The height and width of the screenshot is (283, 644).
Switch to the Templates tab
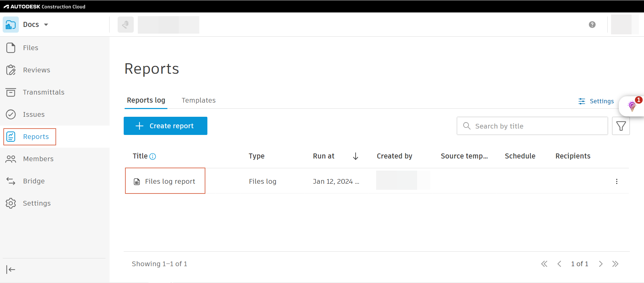click(199, 100)
